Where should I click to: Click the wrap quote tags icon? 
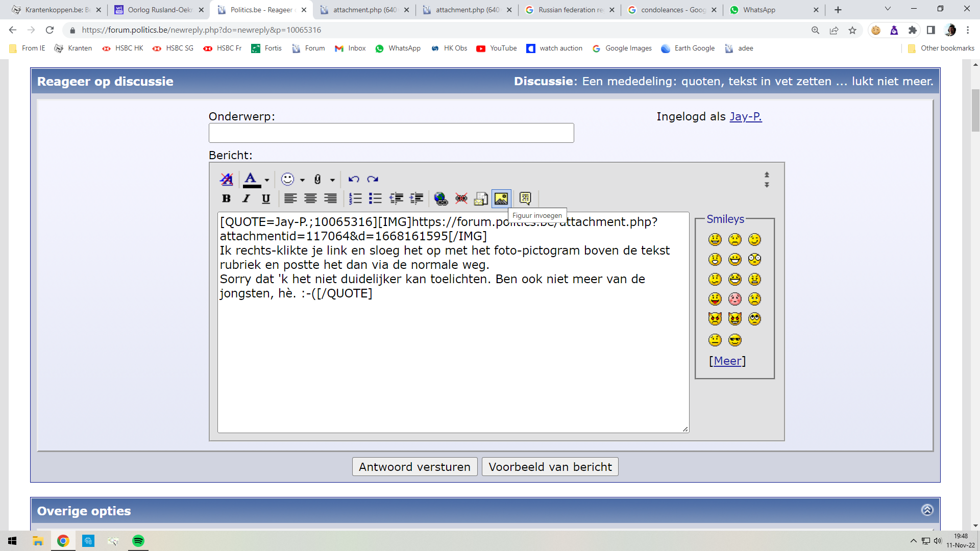point(525,198)
